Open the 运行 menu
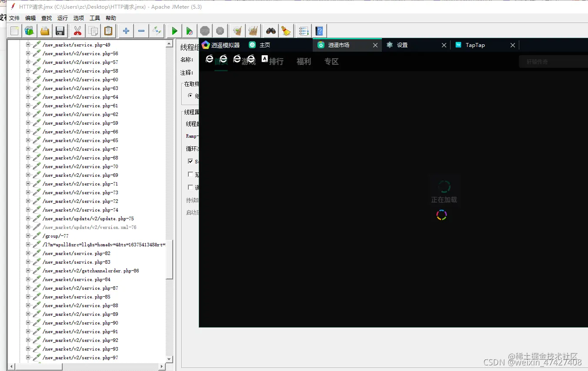 63,18
